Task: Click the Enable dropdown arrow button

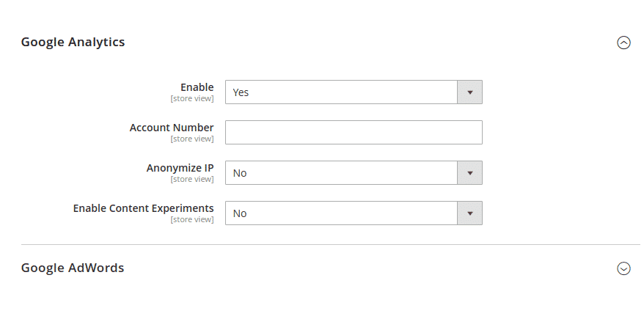Action: pos(469,92)
